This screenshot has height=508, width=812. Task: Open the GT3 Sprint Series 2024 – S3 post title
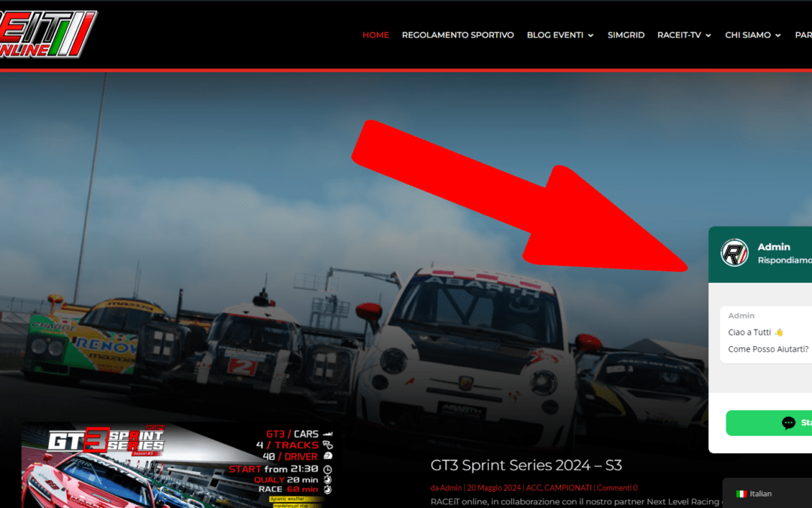click(526, 465)
